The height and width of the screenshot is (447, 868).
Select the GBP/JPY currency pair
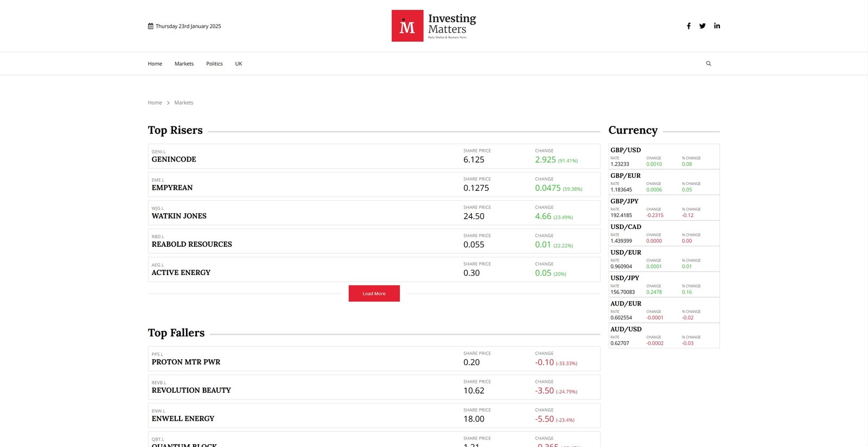[x=664, y=208]
